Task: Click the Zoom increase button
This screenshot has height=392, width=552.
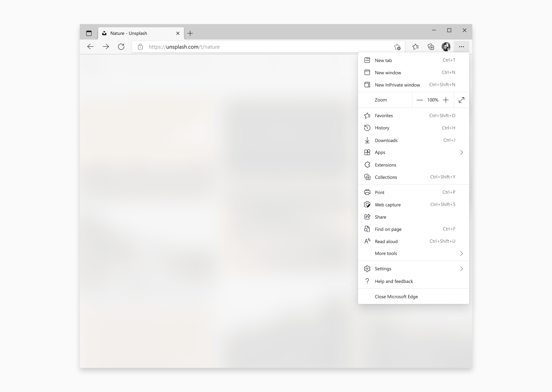Action: pos(446,100)
